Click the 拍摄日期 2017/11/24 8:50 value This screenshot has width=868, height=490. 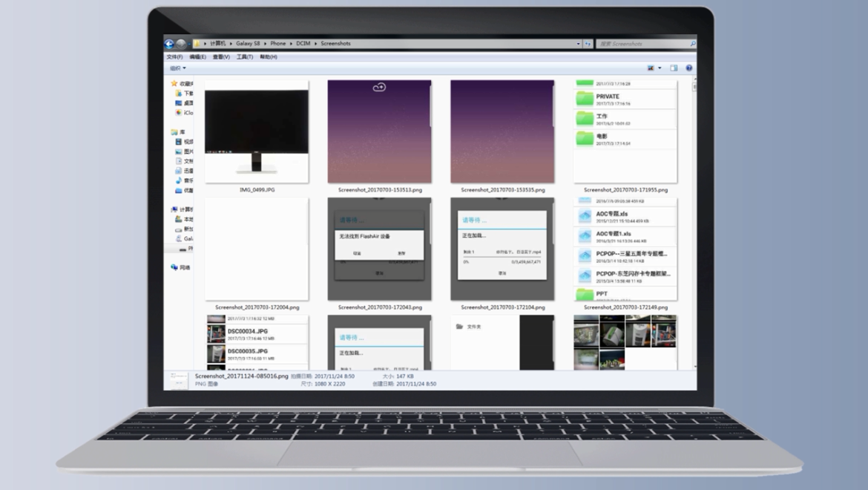tap(335, 376)
